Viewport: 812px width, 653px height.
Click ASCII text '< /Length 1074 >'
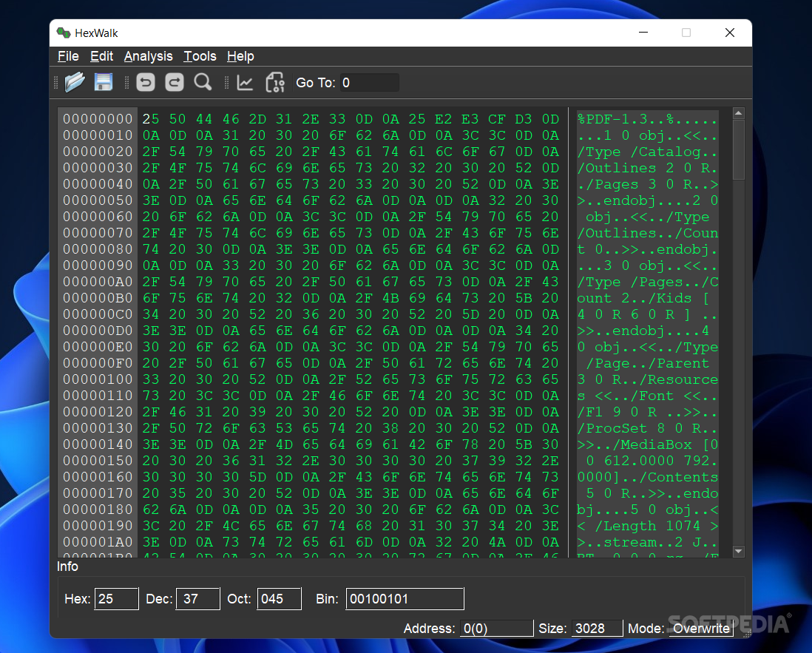pos(647,526)
